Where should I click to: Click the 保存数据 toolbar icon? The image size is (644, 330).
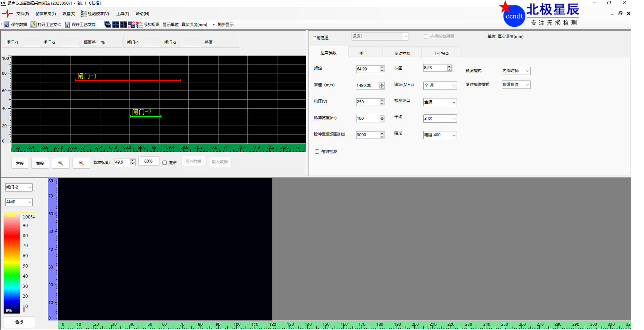(7, 24)
